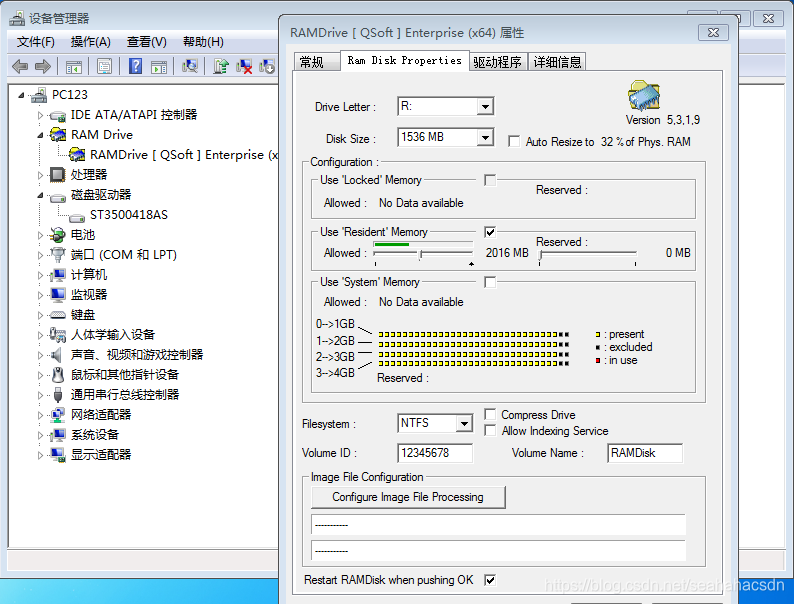Click the Uninstall device icon with red X
This screenshot has width=794, height=604.
click(244, 66)
